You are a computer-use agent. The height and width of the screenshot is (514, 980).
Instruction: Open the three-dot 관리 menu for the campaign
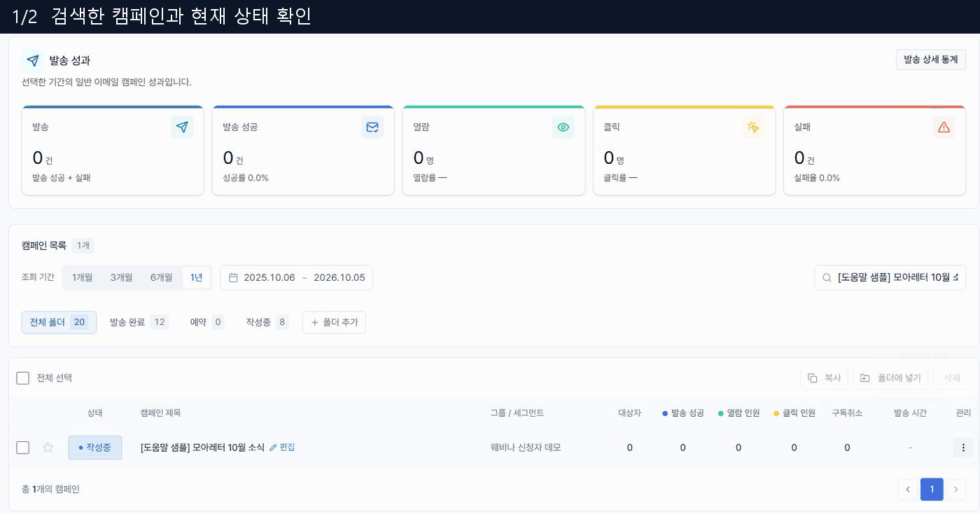(x=963, y=447)
